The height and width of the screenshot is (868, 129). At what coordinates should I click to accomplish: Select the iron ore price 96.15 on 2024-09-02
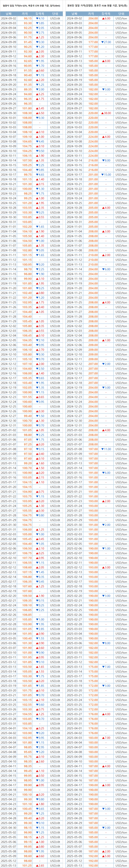(x=28, y=18)
